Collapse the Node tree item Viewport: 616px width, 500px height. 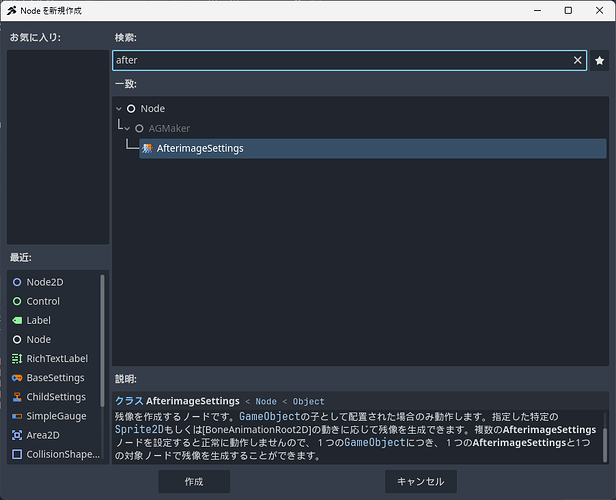coord(119,109)
